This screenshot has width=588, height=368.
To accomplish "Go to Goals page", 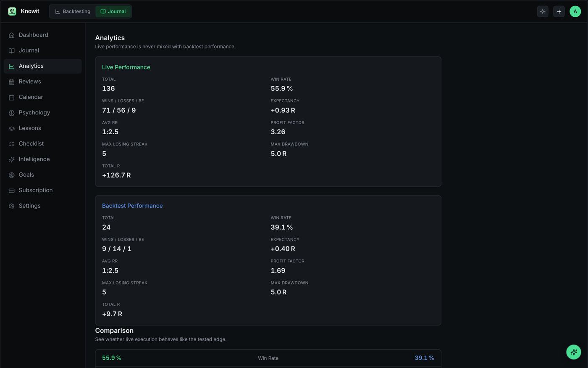I will [42, 175].
